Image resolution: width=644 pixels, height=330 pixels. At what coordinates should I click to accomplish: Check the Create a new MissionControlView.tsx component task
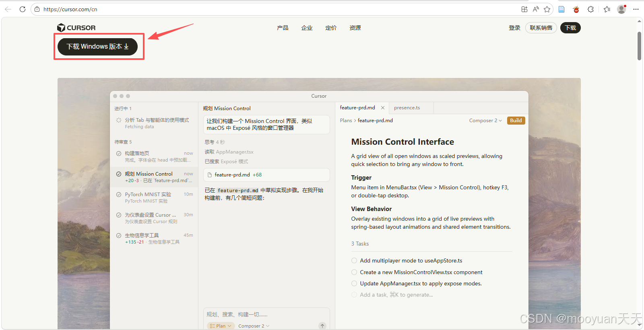coord(354,272)
